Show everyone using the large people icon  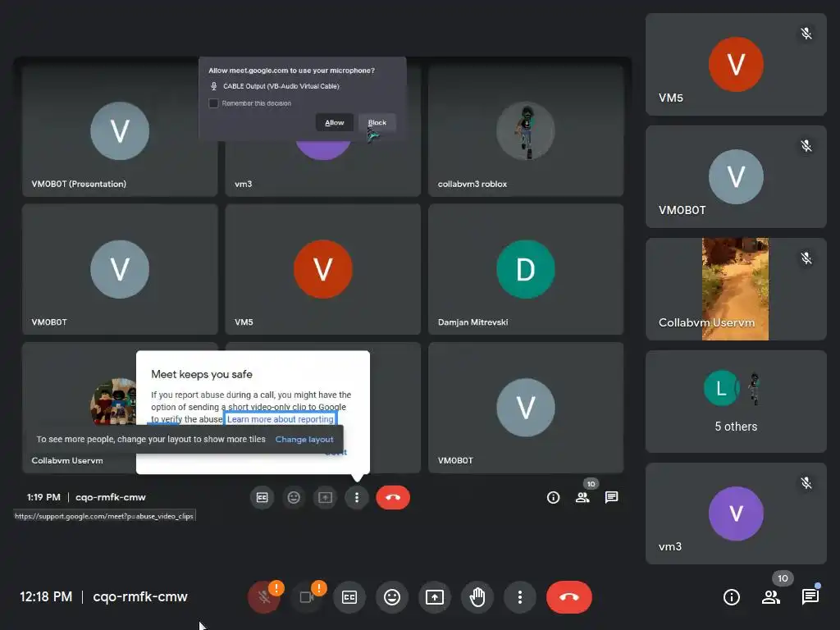point(771,597)
